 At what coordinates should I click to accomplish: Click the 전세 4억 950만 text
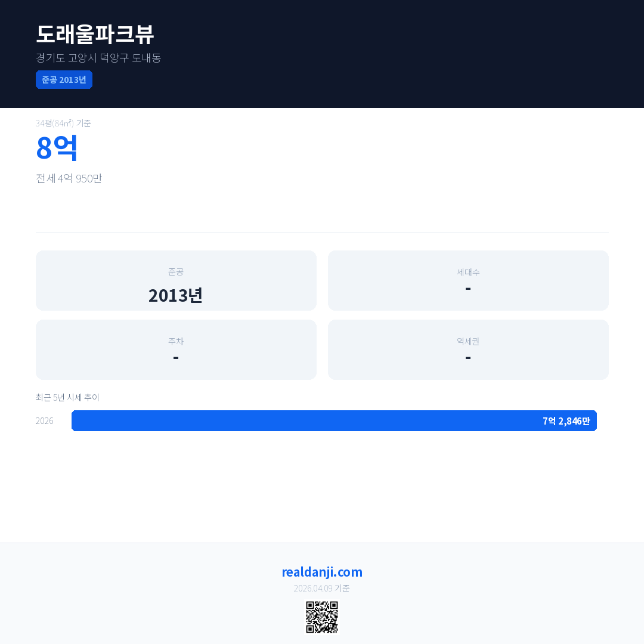tap(69, 178)
